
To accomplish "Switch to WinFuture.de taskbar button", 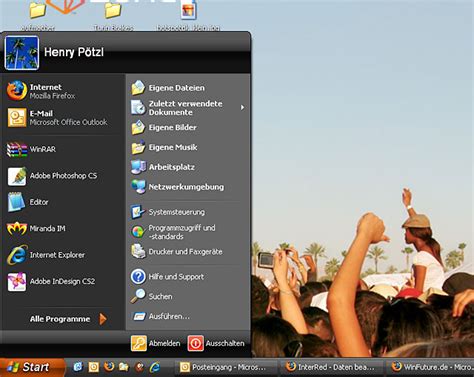I will pyautogui.click(x=431, y=367).
